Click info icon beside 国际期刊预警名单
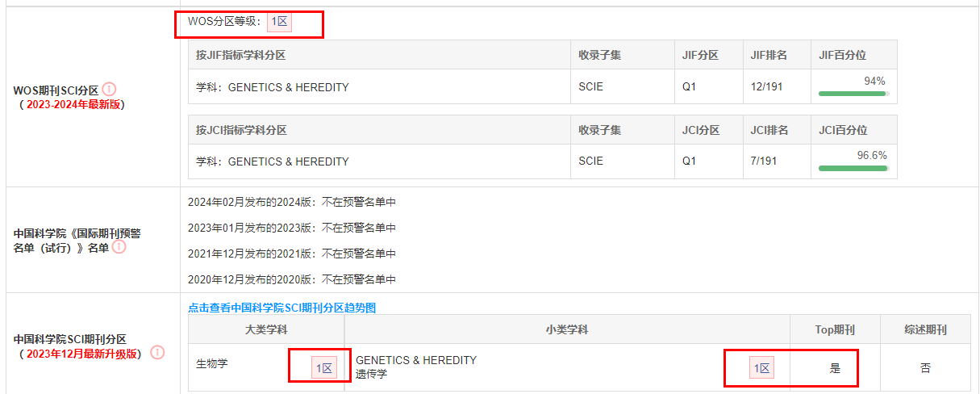 [x=119, y=247]
